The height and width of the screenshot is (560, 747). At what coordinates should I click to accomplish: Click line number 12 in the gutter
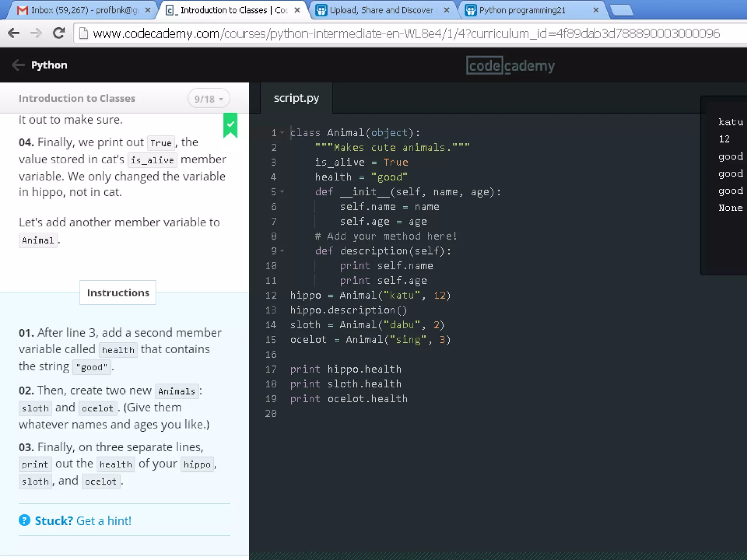pos(271,295)
